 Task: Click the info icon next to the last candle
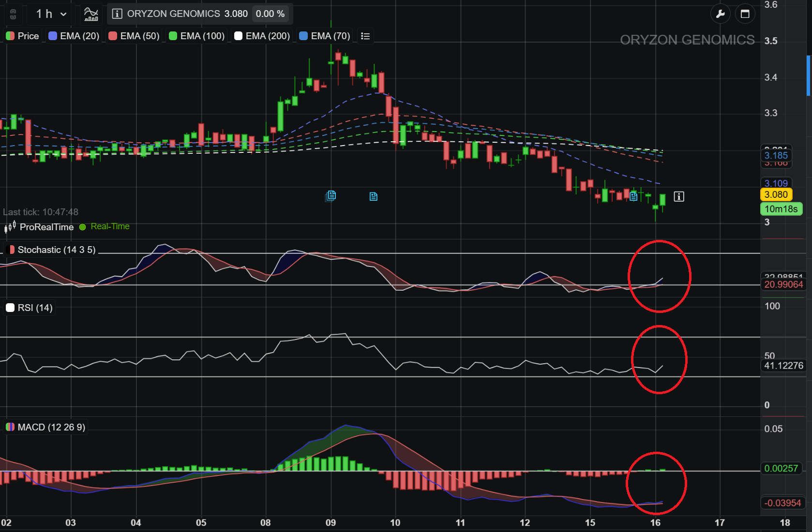(679, 197)
